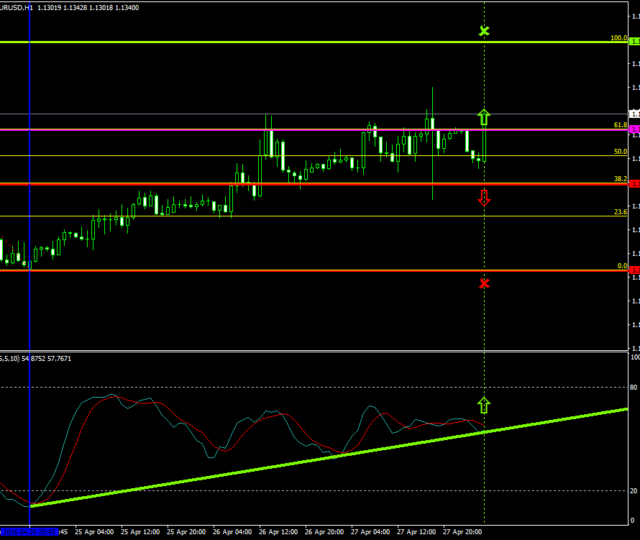Click the green X marker above the top line

484,32
